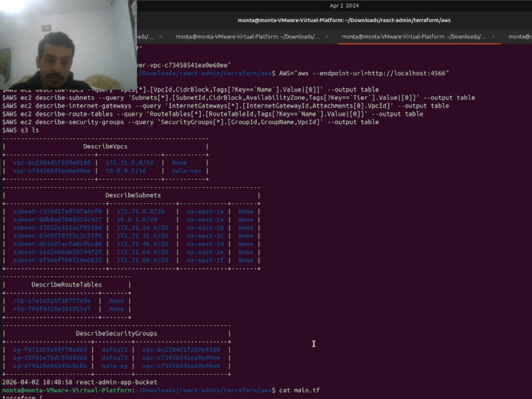Image resolution: width=532 pixels, height=399 pixels.
Task: Click security group sg-10f61e7bdc50d9dde
Action: tap(50, 358)
